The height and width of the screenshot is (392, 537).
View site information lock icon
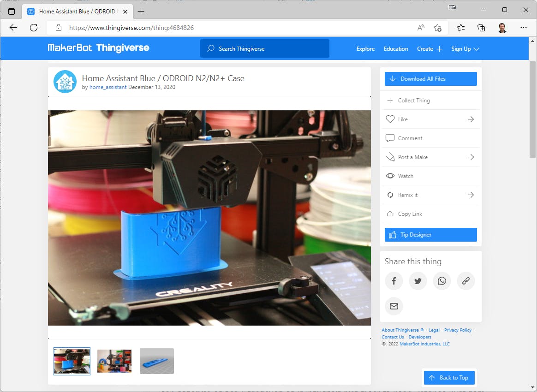point(59,28)
